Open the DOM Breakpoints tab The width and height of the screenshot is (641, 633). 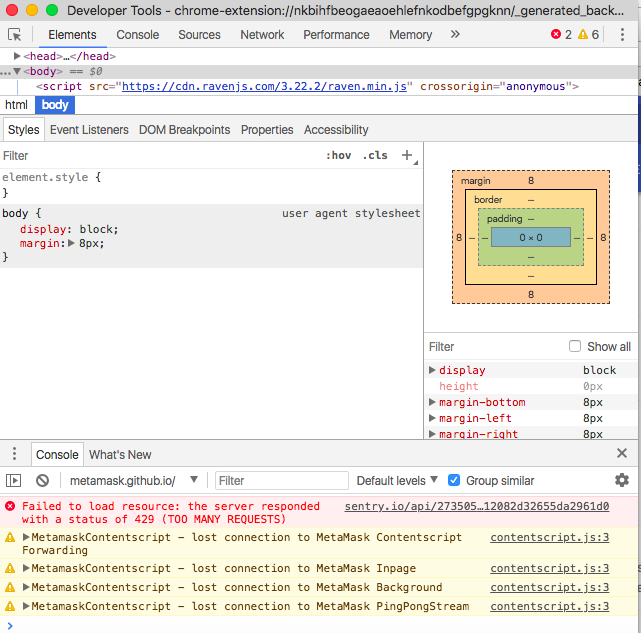184,130
